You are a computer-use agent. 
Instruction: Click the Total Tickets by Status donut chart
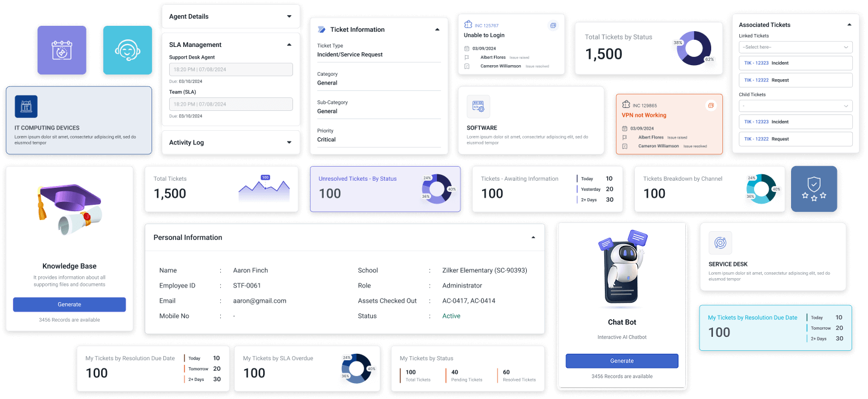click(694, 48)
